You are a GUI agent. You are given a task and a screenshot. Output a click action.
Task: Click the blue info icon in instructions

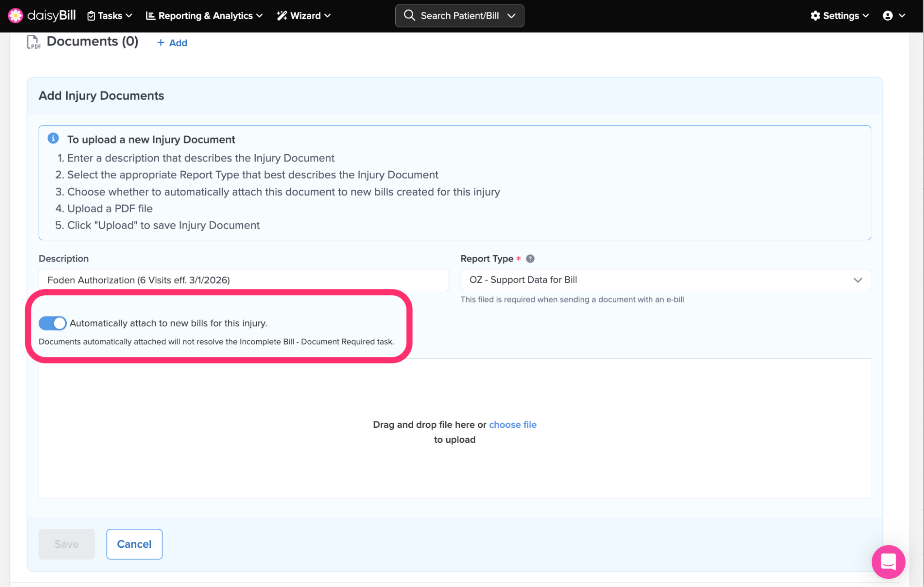coord(53,138)
